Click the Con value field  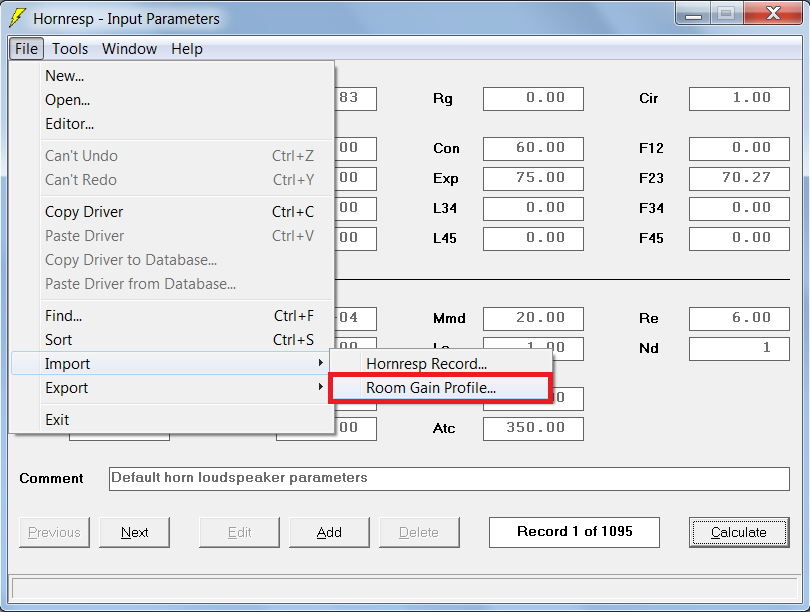pos(533,149)
